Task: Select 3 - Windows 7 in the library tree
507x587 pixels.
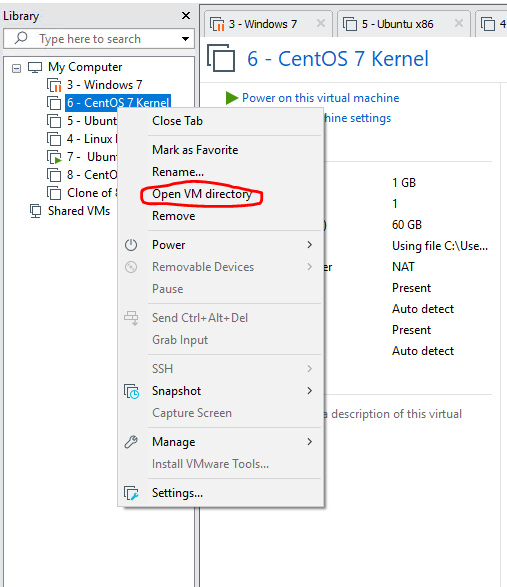Action: coord(104,85)
